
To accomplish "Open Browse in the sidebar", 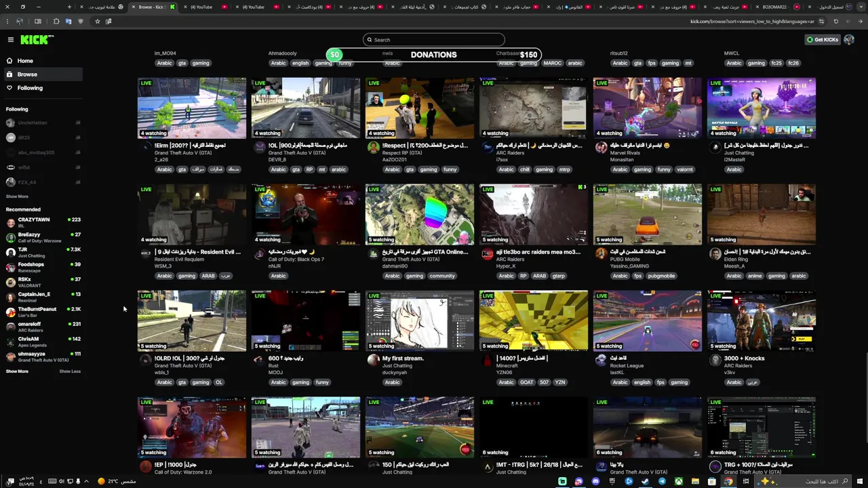I will coord(42,75).
